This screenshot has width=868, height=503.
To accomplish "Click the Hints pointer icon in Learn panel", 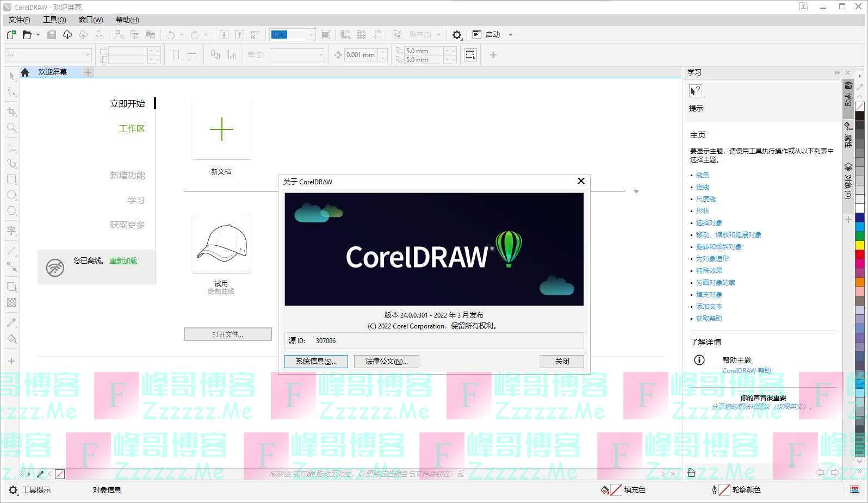I will click(x=696, y=91).
